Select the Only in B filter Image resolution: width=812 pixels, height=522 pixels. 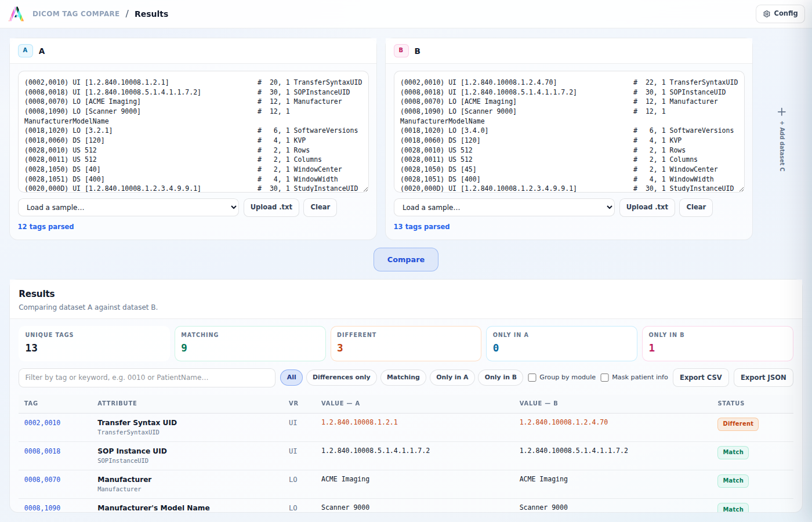(x=501, y=378)
